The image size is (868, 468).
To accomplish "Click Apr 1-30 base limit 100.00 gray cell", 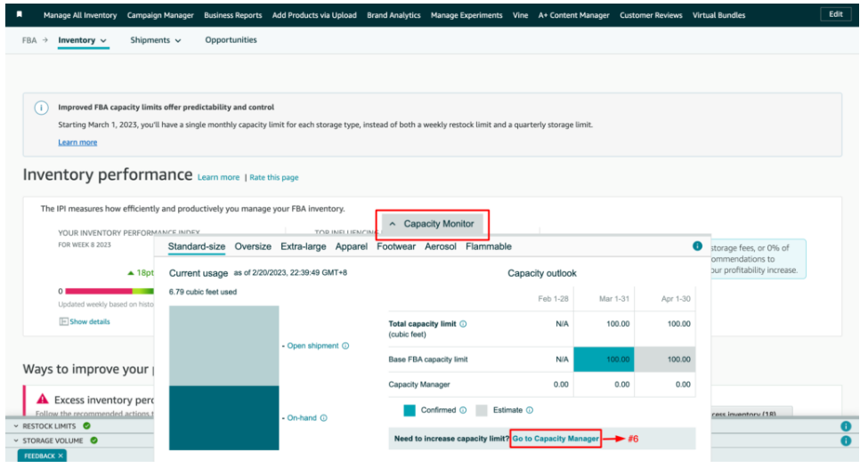I will click(665, 359).
